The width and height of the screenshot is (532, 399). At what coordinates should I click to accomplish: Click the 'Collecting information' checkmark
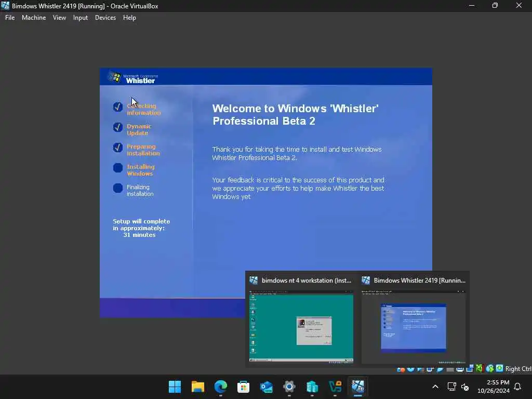pos(118,107)
